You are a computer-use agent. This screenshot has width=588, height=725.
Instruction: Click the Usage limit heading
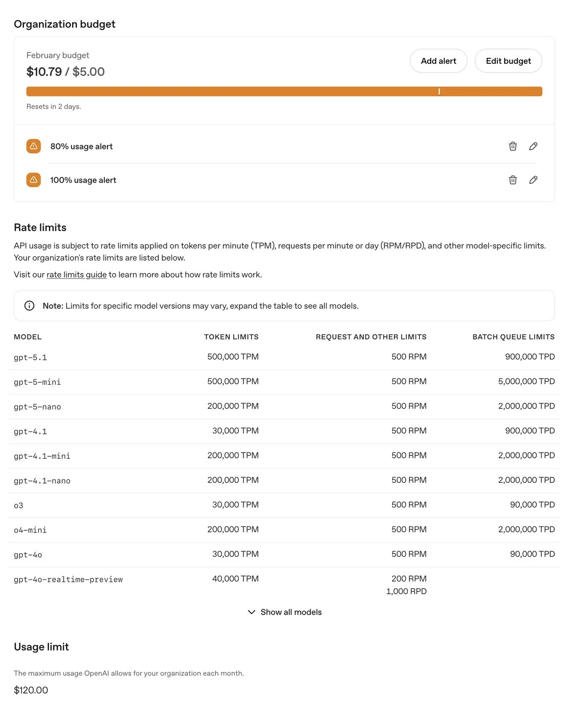click(x=41, y=647)
